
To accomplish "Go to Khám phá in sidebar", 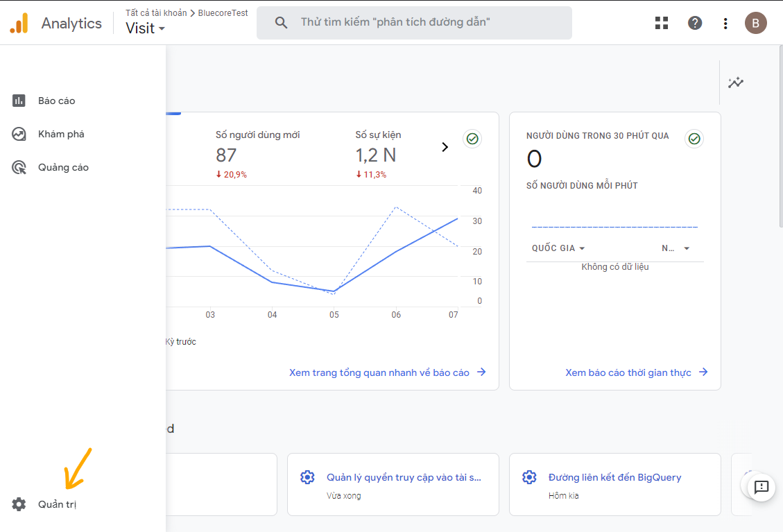I will tap(60, 134).
